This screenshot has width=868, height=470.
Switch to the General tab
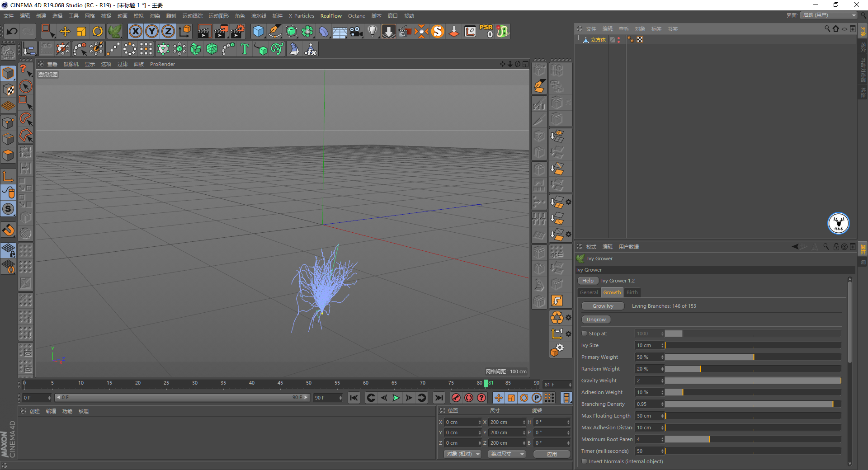pos(589,292)
